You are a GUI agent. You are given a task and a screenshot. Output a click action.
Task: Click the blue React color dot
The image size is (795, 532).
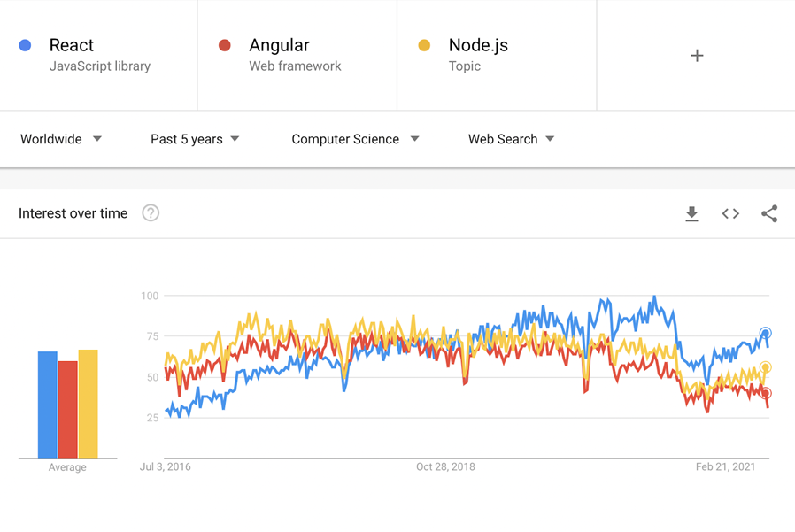coord(25,46)
